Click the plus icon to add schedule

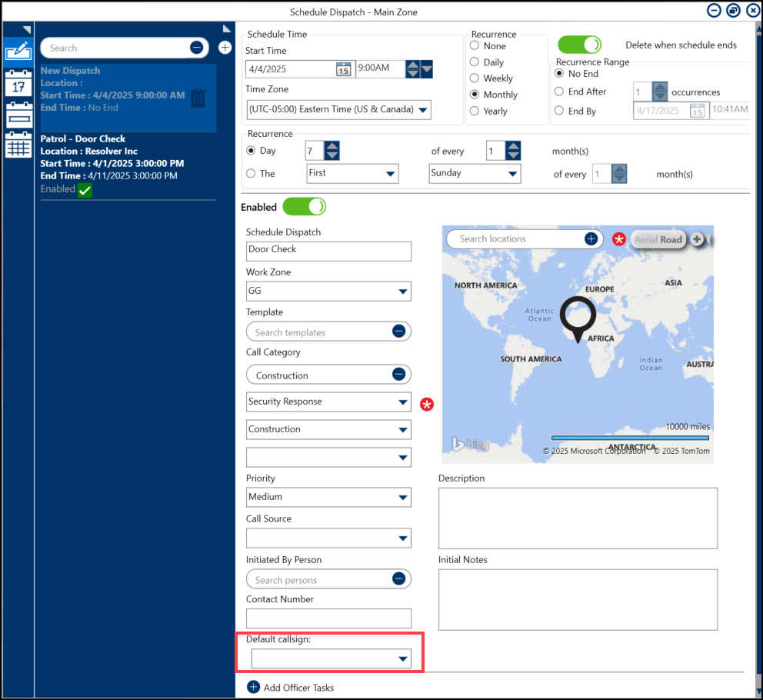(x=225, y=48)
